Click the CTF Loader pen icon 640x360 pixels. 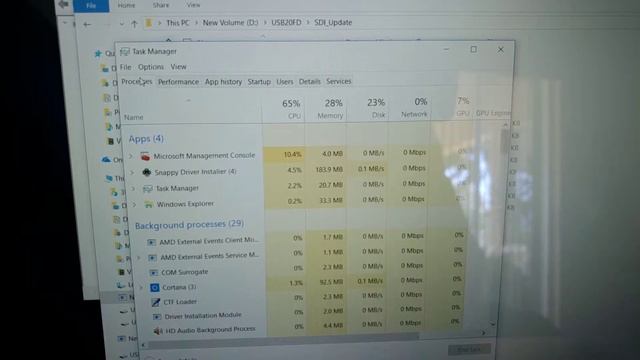coord(156,302)
